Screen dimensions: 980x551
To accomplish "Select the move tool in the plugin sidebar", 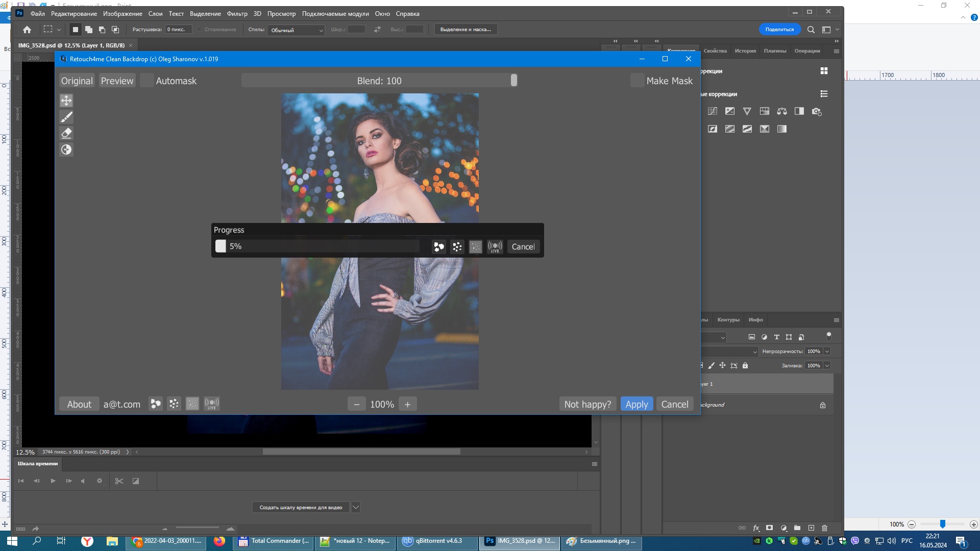I will point(66,101).
